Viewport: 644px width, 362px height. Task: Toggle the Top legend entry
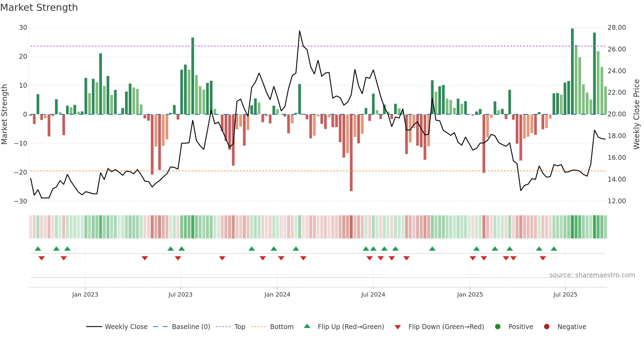(x=230, y=327)
